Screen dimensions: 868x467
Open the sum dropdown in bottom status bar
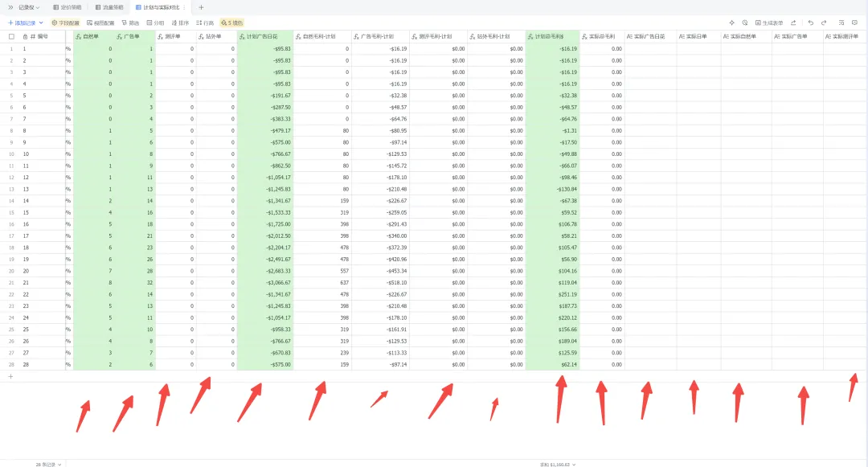coord(558,465)
